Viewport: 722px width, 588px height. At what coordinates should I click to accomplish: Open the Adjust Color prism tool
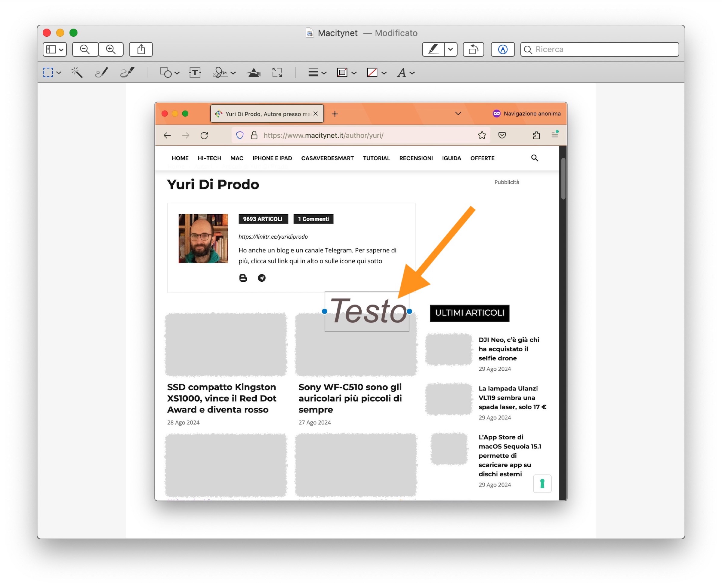pyautogui.click(x=254, y=72)
